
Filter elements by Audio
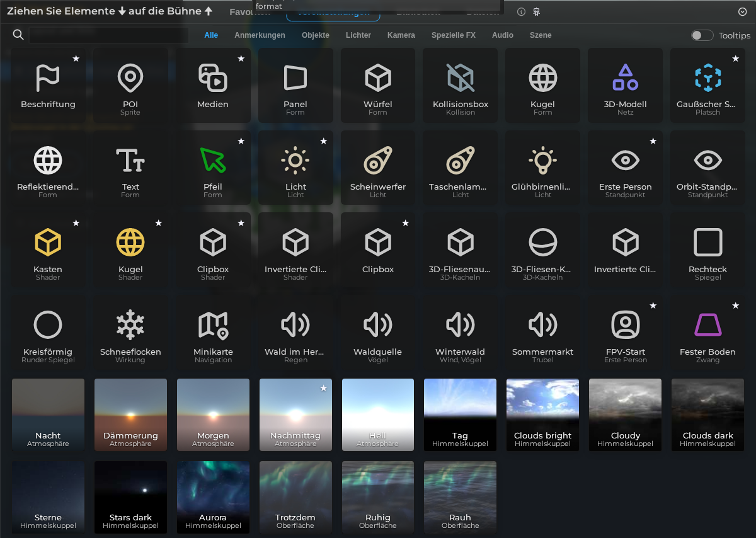(x=503, y=35)
